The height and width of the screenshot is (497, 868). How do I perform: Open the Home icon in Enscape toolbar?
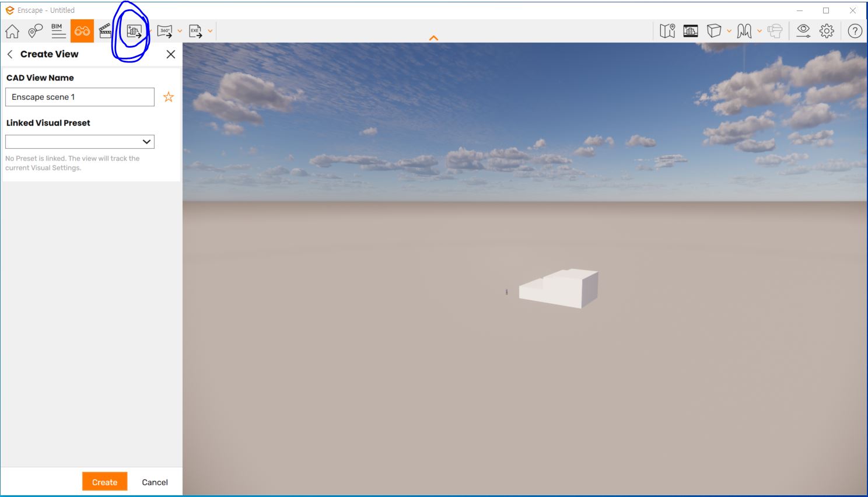pos(12,31)
